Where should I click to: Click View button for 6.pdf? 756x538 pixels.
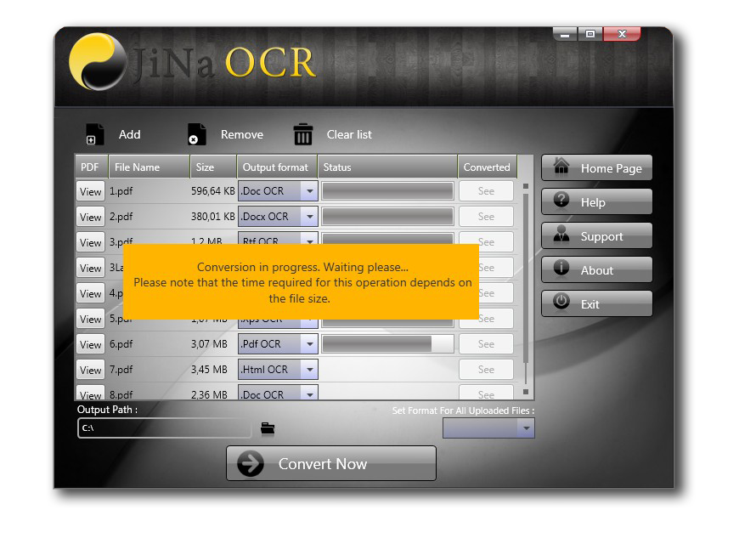(91, 344)
